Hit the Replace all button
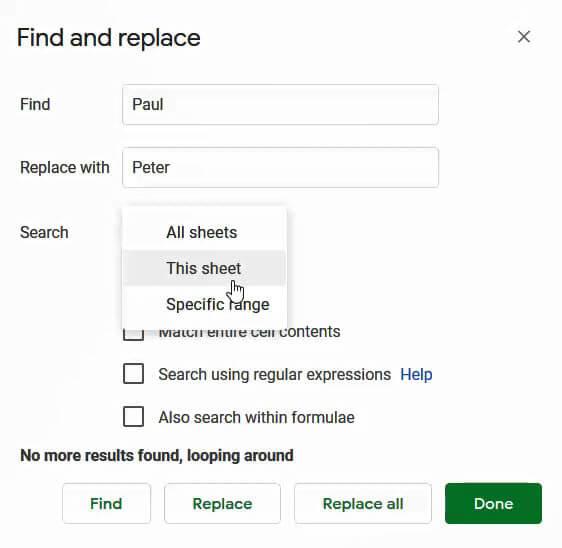The image size is (562, 548). [x=363, y=504]
